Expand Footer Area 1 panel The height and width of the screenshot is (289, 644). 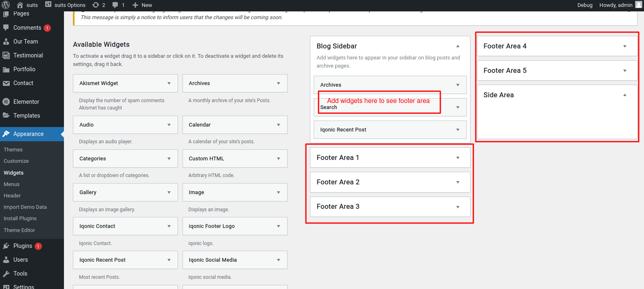pyautogui.click(x=390, y=158)
